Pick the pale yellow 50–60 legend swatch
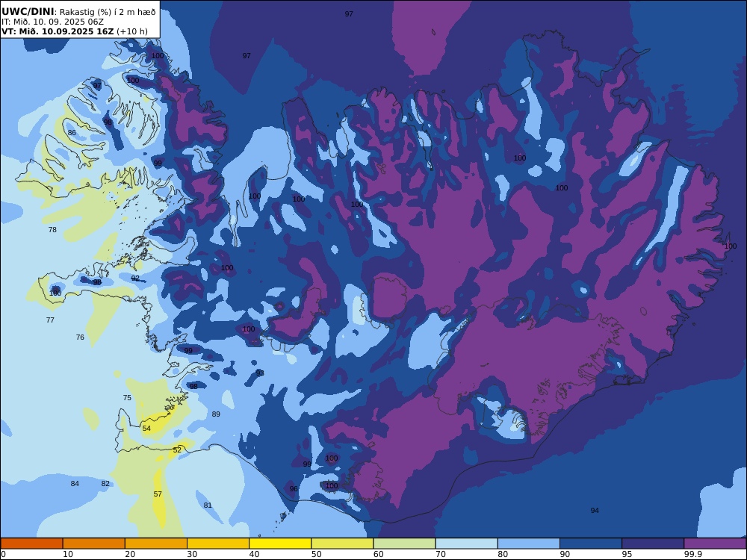This screenshot has height=560, width=747. (342, 544)
